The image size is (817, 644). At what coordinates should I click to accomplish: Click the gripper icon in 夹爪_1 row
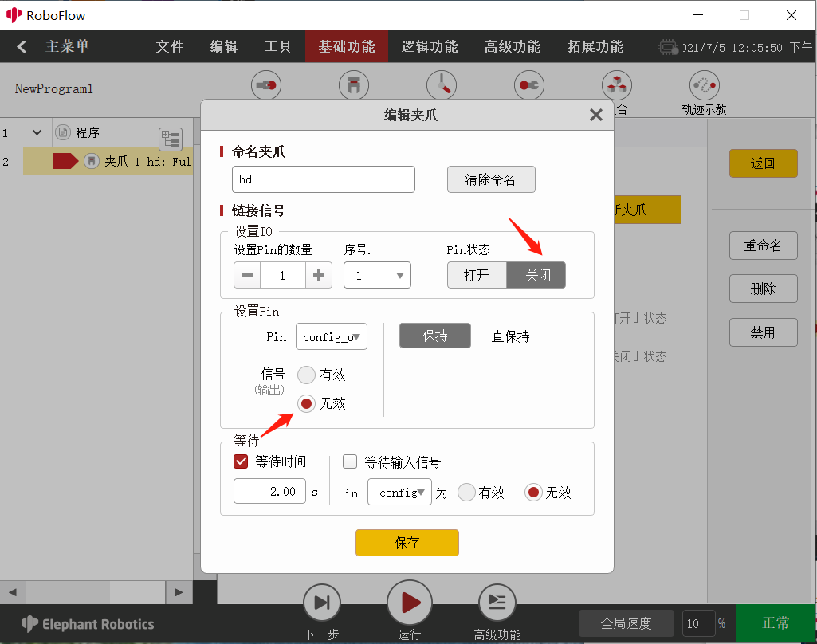tap(92, 161)
